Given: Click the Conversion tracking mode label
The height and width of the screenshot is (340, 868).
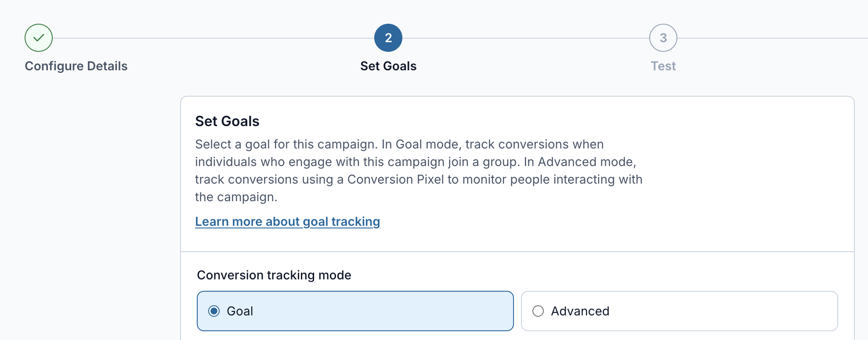Looking at the screenshot, I should coord(274,275).
